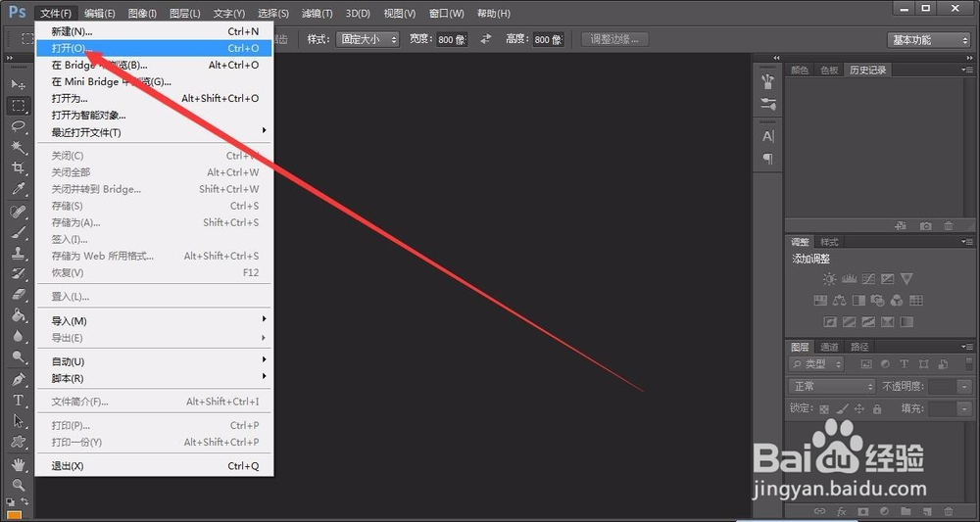Delete layer using the Layers trash icon
980x522 pixels.
click(x=948, y=511)
